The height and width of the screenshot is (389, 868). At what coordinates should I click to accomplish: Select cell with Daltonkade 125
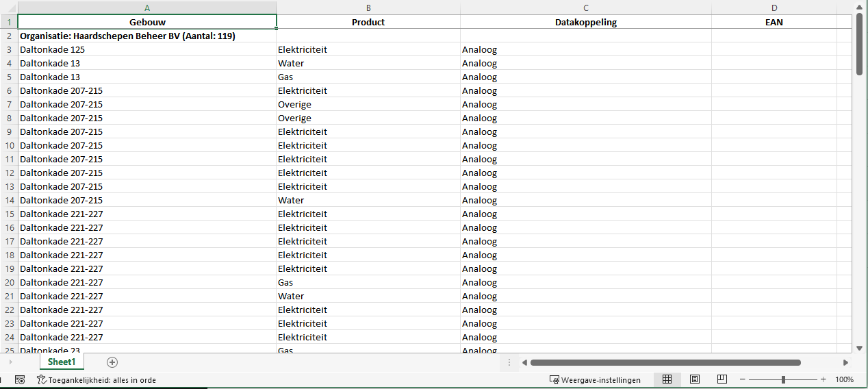click(146, 49)
